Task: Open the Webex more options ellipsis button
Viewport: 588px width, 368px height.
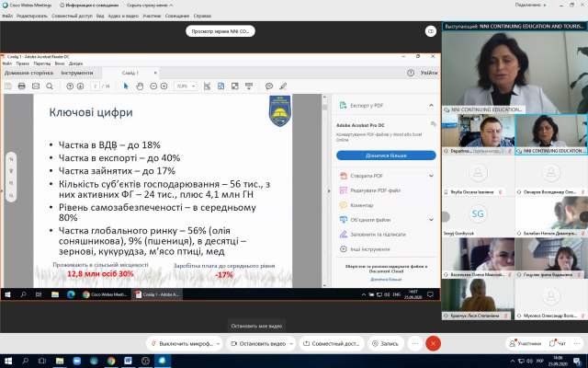Action: tap(414, 343)
